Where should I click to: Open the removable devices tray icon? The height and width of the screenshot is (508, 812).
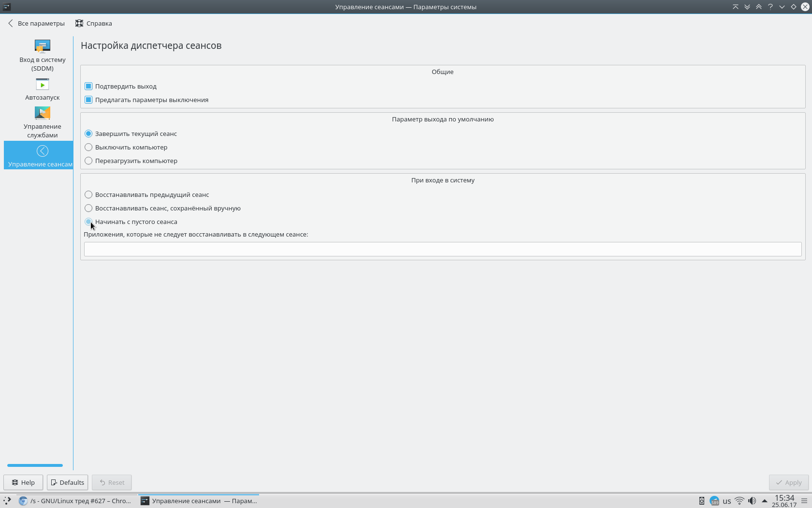[702, 501]
